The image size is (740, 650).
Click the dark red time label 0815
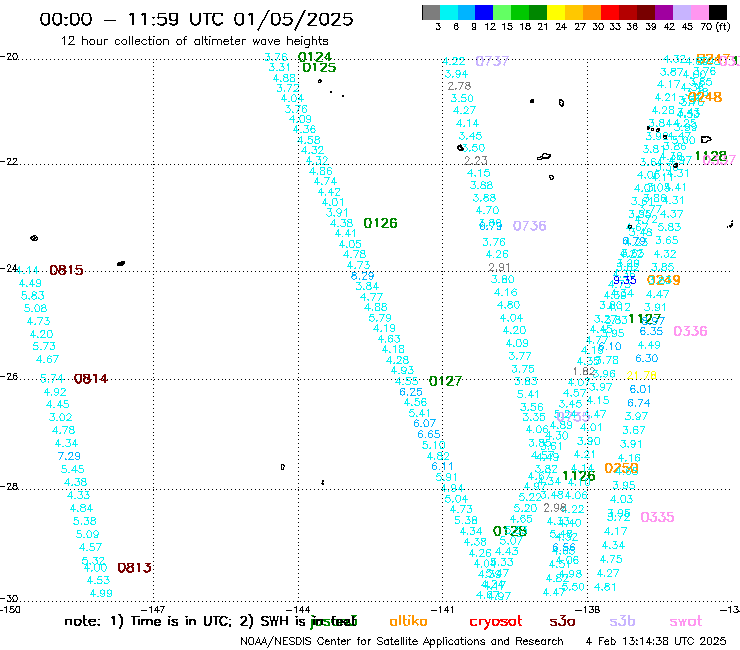67,270
